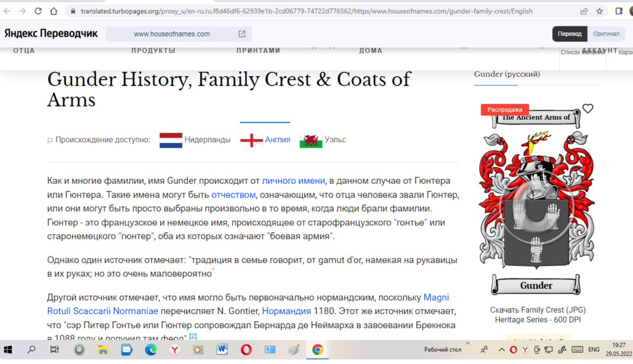Switch to Перевод view

[570, 34]
